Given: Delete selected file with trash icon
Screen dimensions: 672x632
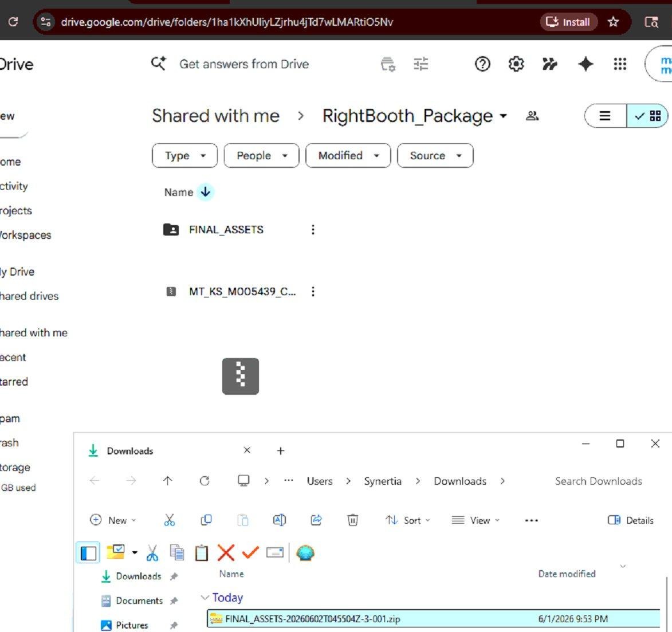Looking at the screenshot, I should tap(353, 520).
